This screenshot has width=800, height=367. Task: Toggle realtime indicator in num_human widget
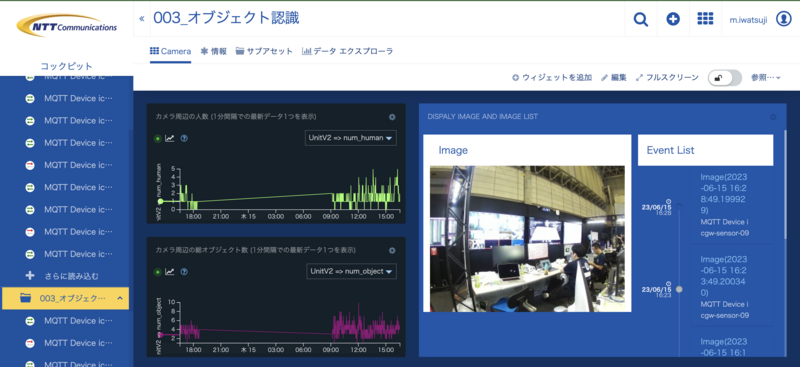coord(158,138)
